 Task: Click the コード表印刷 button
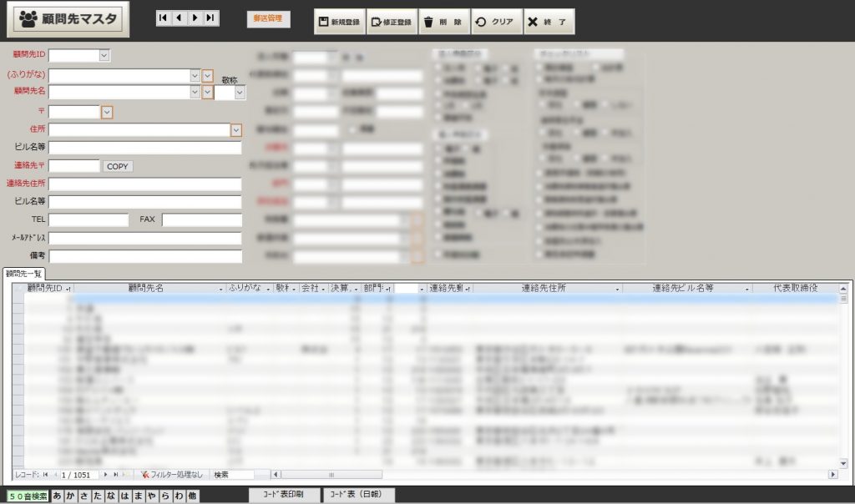point(282,495)
